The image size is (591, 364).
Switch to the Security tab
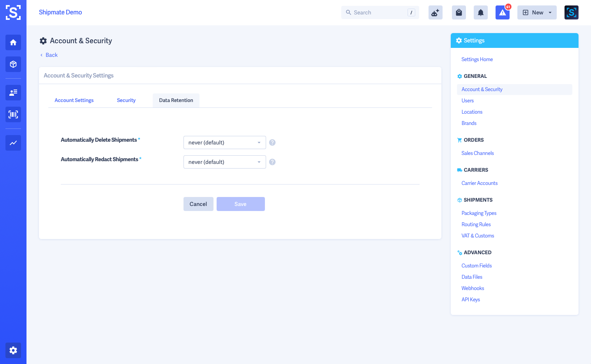click(126, 100)
